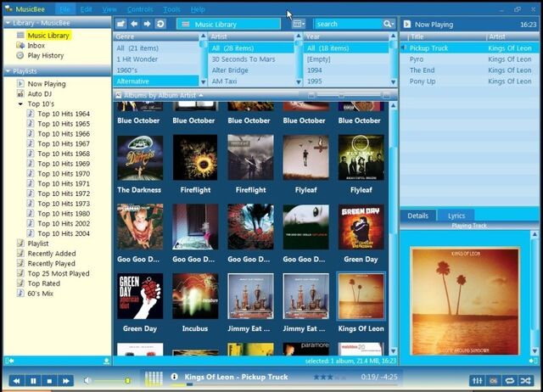543x392 pixels.
Task: Select the Alternative genre
Action: point(156,81)
